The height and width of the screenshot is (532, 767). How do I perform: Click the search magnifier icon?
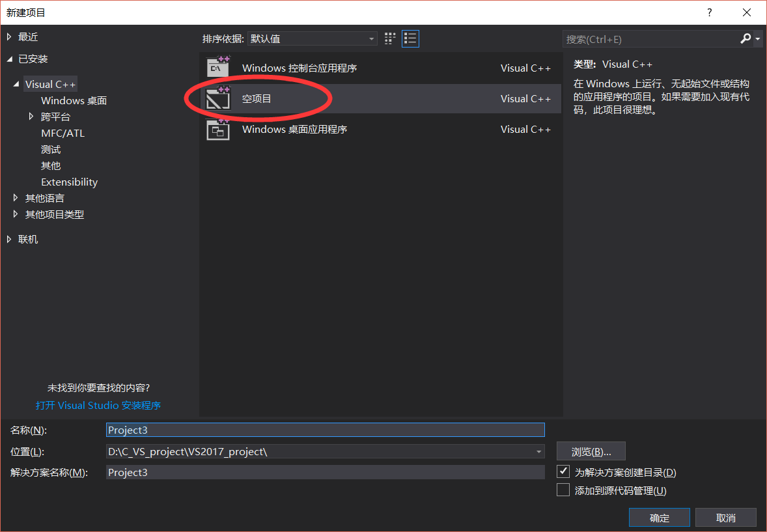tap(745, 38)
